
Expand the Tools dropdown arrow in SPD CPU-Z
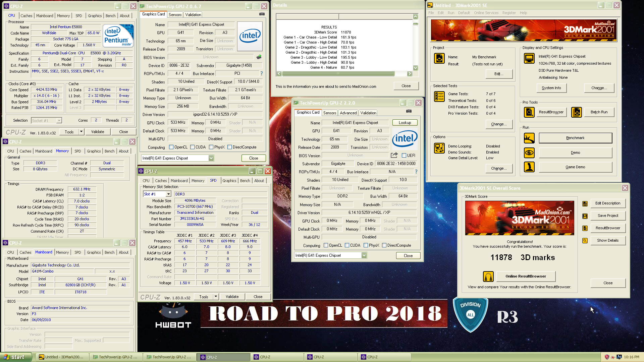click(x=216, y=297)
